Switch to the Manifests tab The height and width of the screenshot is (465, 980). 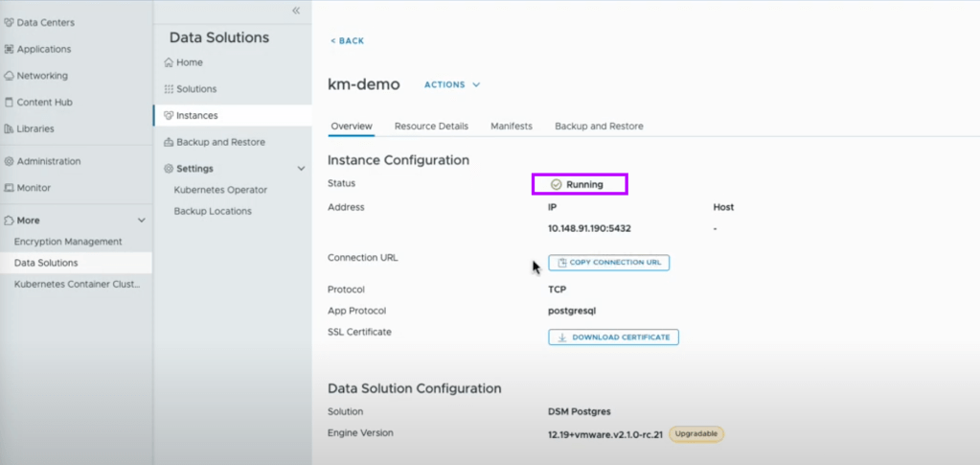[x=512, y=126]
